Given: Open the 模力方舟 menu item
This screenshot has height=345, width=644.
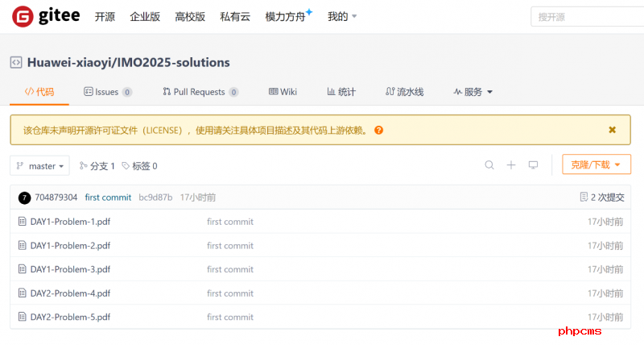Looking at the screenshot, I should click(289, 16).
